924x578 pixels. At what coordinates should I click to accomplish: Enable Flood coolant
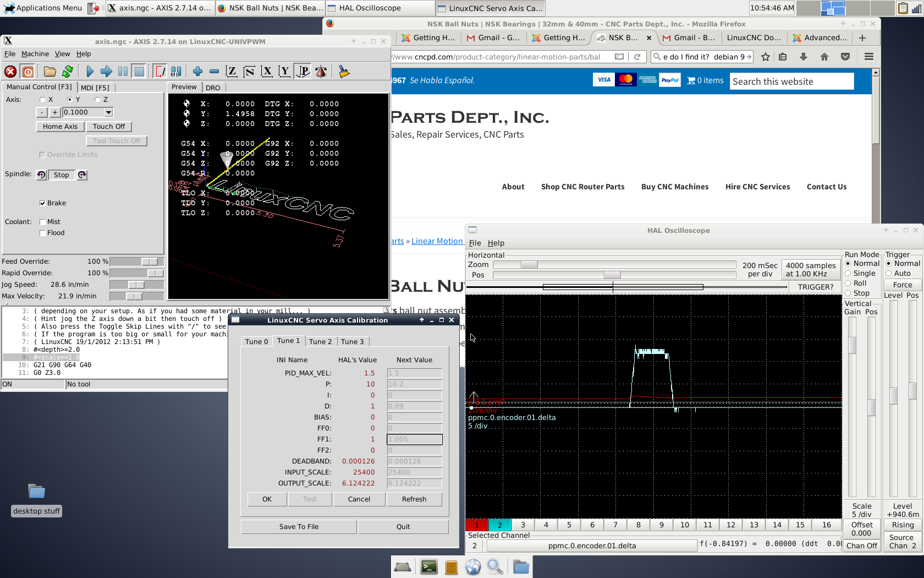pos(42,233)
